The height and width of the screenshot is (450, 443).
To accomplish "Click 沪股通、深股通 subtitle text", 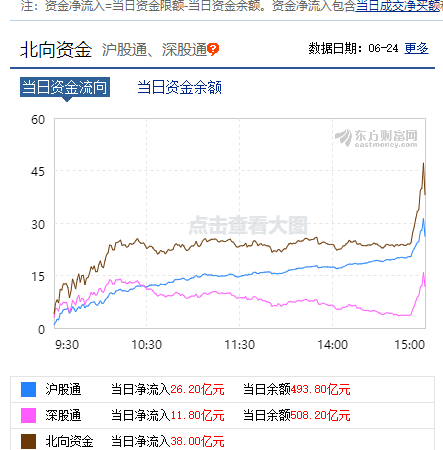I will (154, 50).
